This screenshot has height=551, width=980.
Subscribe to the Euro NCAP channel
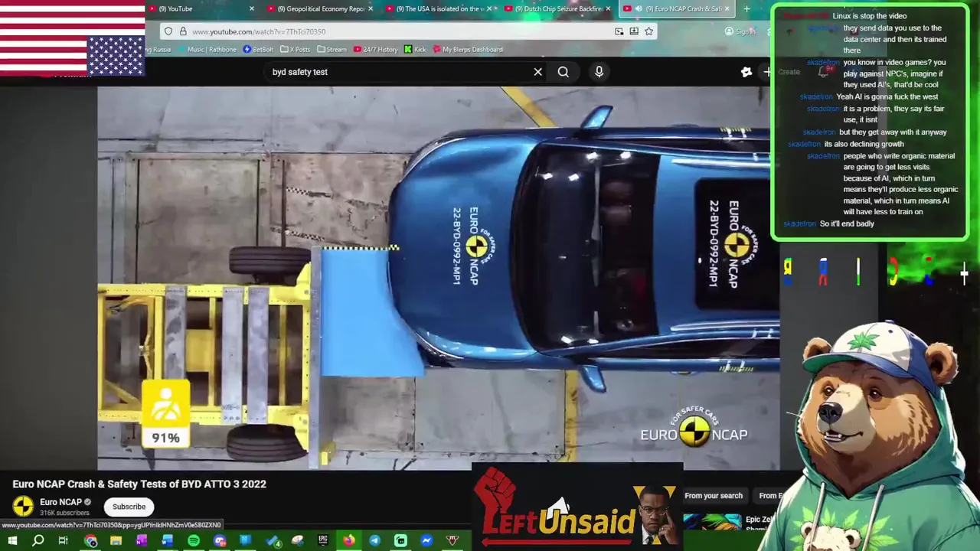(x=129, y=507)
